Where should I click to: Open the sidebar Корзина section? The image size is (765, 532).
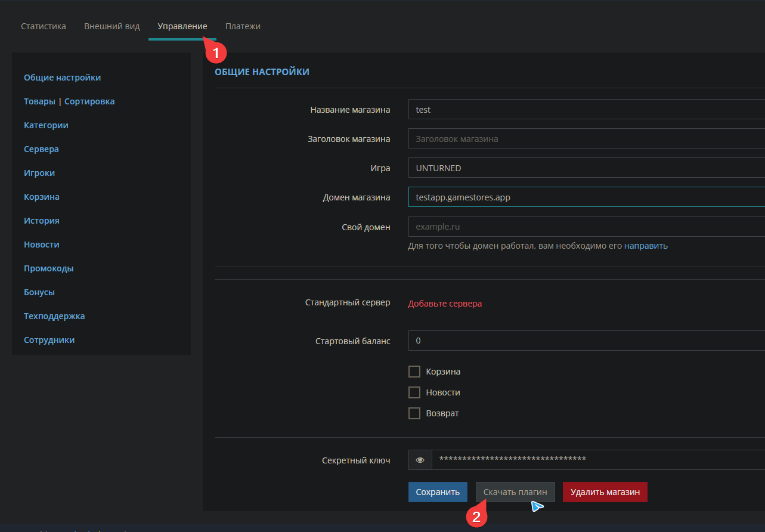[x=42, y=197]
